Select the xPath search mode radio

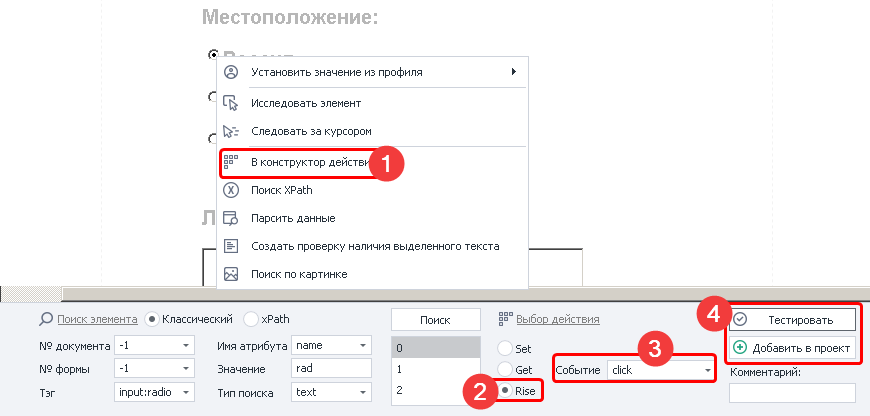251,320
